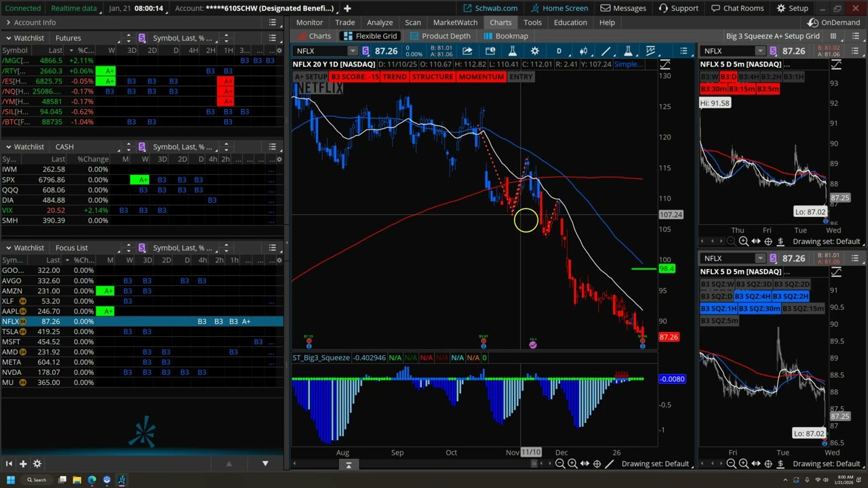Viewport: 868px width, 488px height.
Task: Click the add gadget plus icon in sidebar footer
Action: click(x=23, y=464)
